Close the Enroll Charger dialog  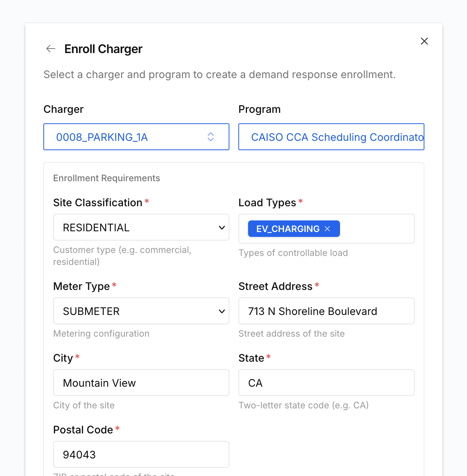click(x=424, y=41)
